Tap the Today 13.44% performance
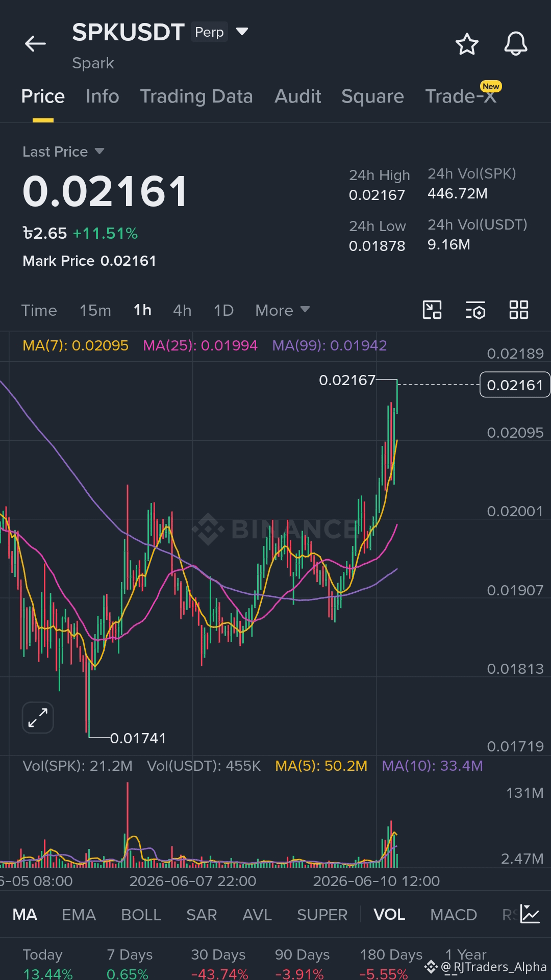Viewport: 551px width, 980px height. pos(47,964)
